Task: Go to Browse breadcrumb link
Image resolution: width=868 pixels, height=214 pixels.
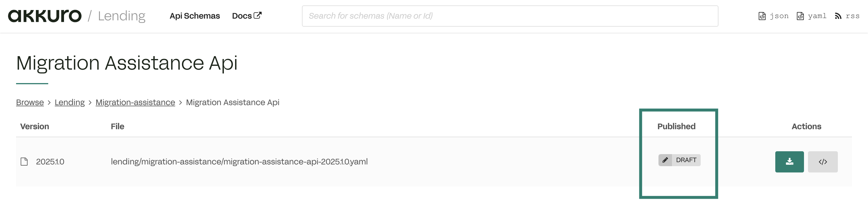Action: tap(30, 102)
